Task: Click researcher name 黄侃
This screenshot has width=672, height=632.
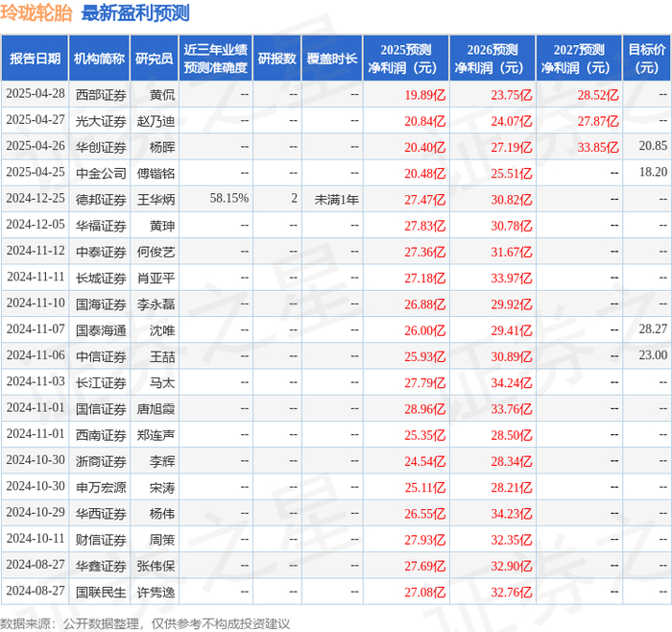Action: (162, 95)
